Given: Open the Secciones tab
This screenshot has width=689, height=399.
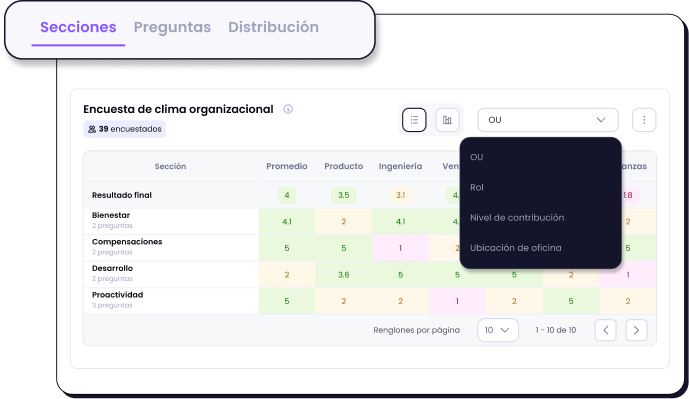Looking at the screenshot, I should click(x=78, y=27).
